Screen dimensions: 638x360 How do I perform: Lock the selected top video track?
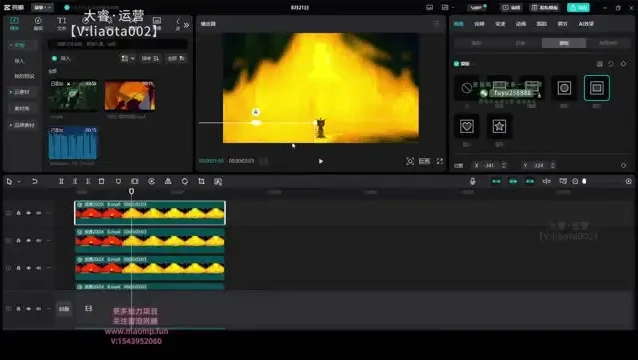(18, 213)
